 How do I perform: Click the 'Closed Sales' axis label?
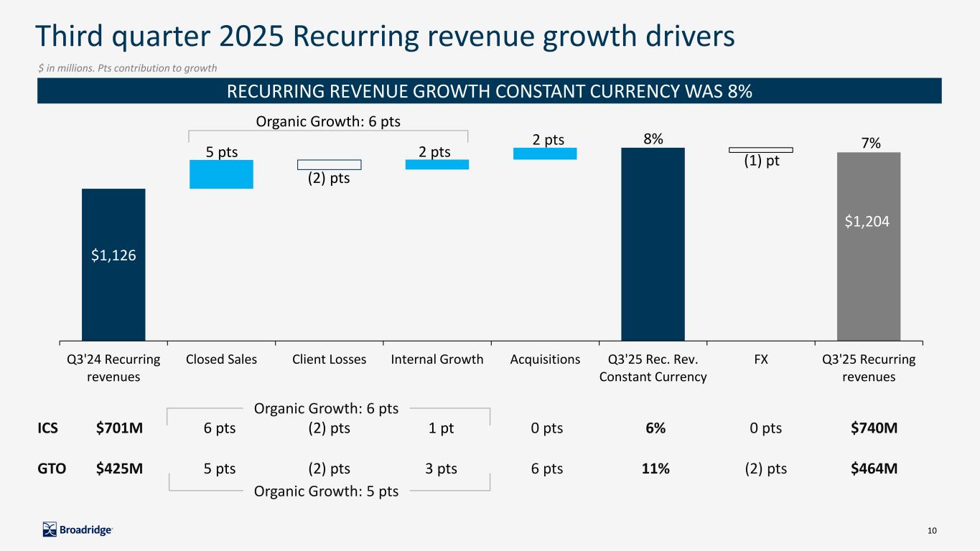pos(221,359)
